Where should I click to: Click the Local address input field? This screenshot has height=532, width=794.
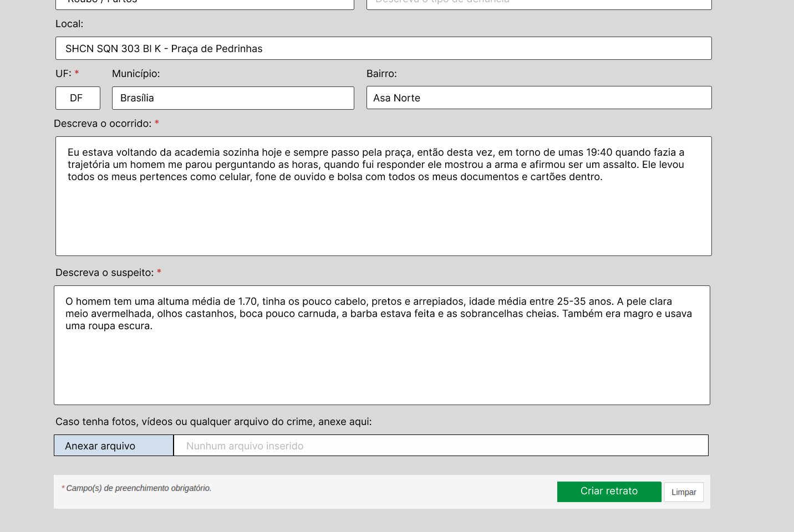tap(383, 48)
